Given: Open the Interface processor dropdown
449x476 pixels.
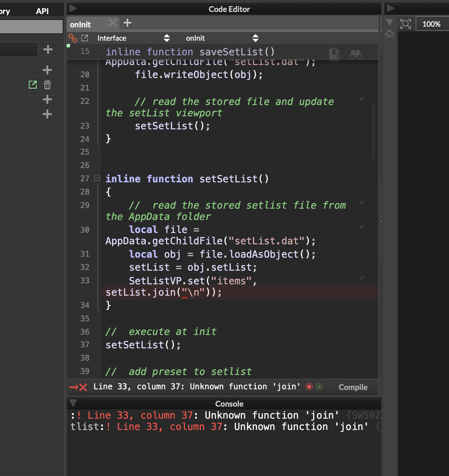Looking at the screenshot, I should [133, 38].
